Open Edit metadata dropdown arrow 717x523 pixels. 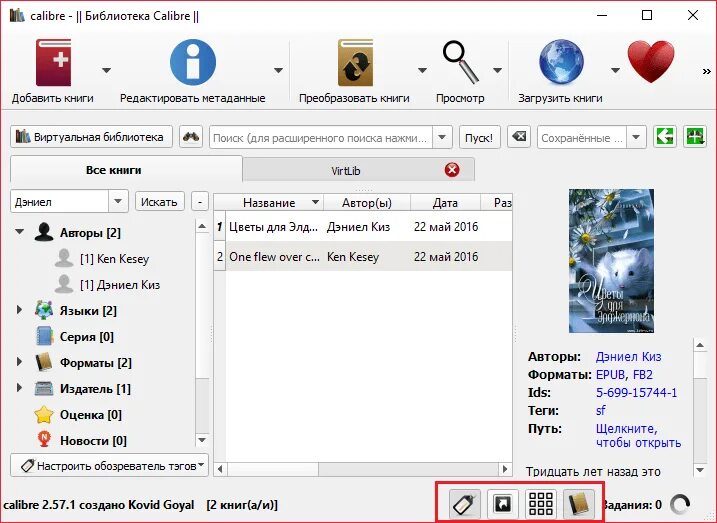[278, 70]
